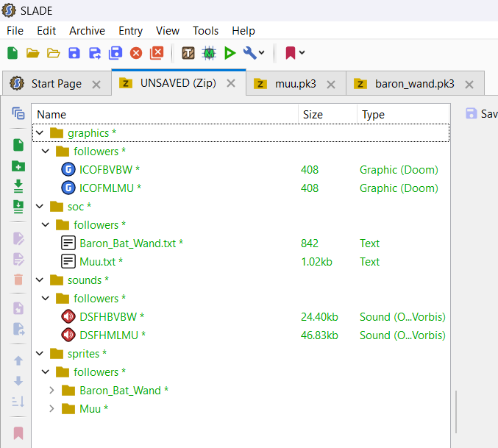Viewport: 498px width, 448px height.
Task: Click the New Archive toolbar icon
Action: pyautogui.click(x=13, y=53)
